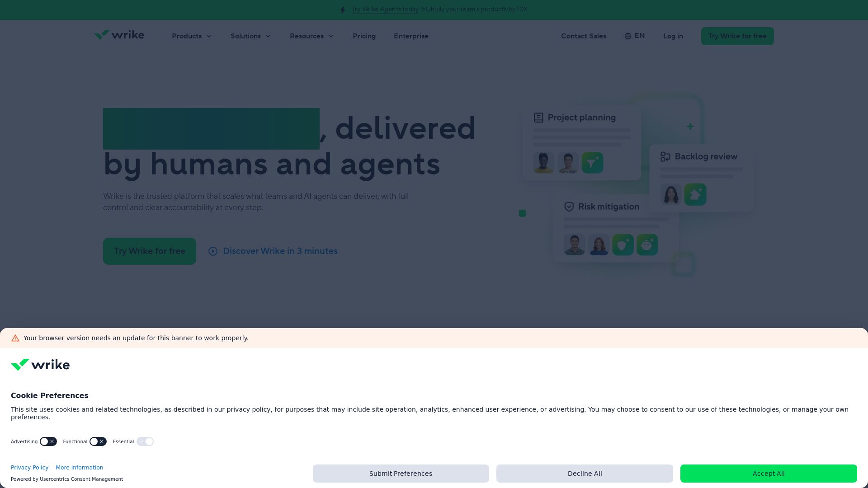This screenshot has height=488, width=868.
Task: Click the Risk mitigation card title
Action: (609, 206)
